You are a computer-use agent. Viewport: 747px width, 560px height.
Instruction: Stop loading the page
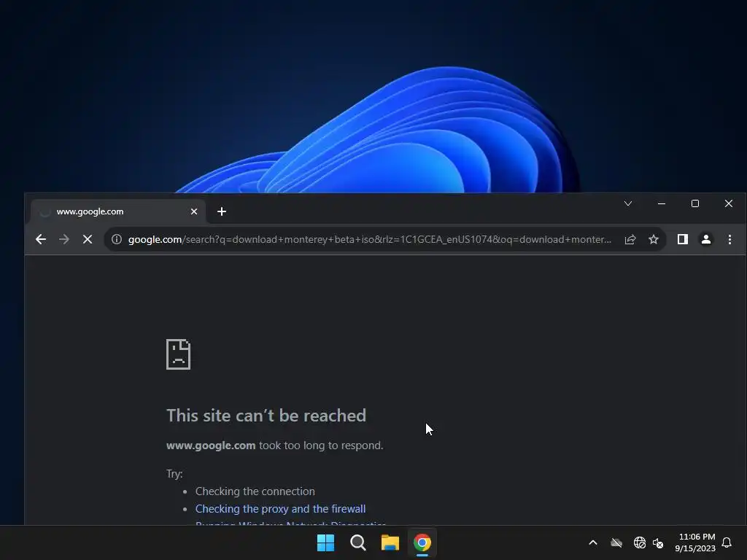pos(88,239)
